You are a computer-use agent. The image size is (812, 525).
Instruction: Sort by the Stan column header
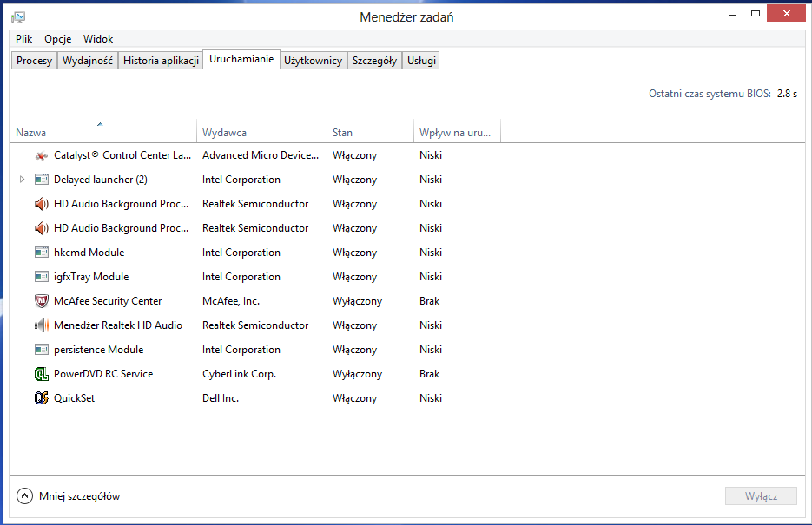[x=370, y=132]
